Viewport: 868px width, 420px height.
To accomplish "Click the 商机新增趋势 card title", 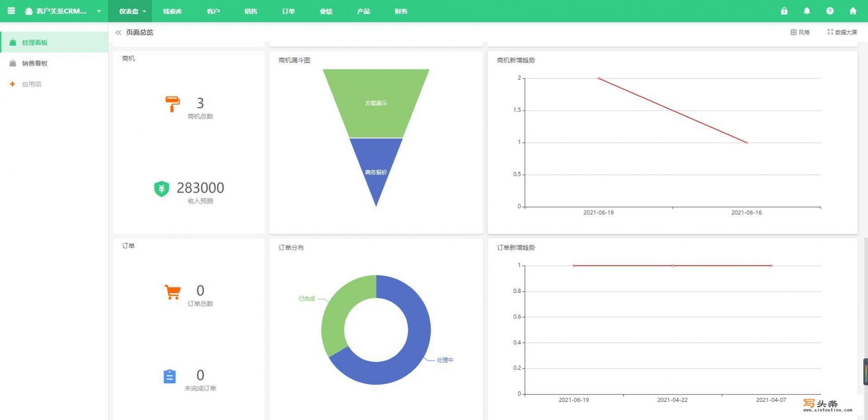I will [516, 60].
